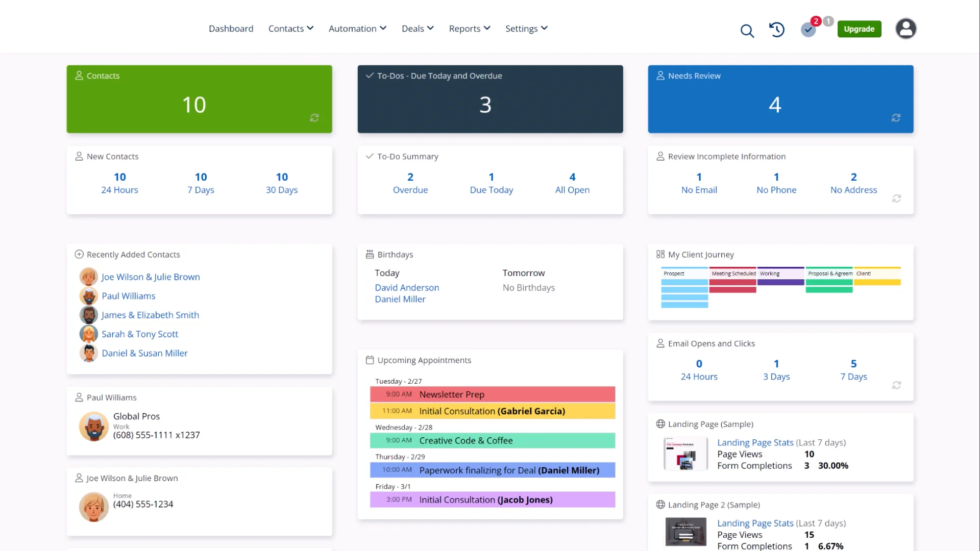Screen dimensions: 980x551
Task: Click the Birthdays calendar icon
Action: click(370, 254)
